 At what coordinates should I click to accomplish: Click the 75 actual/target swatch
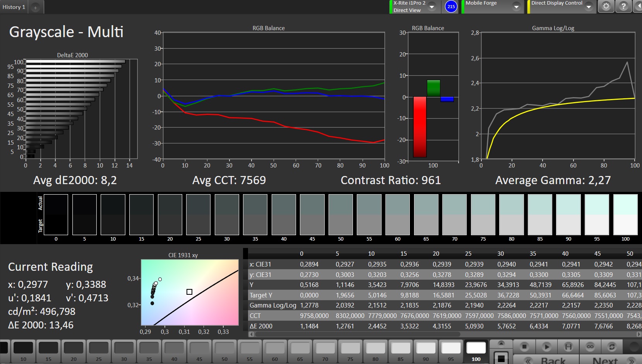point(483,215)
